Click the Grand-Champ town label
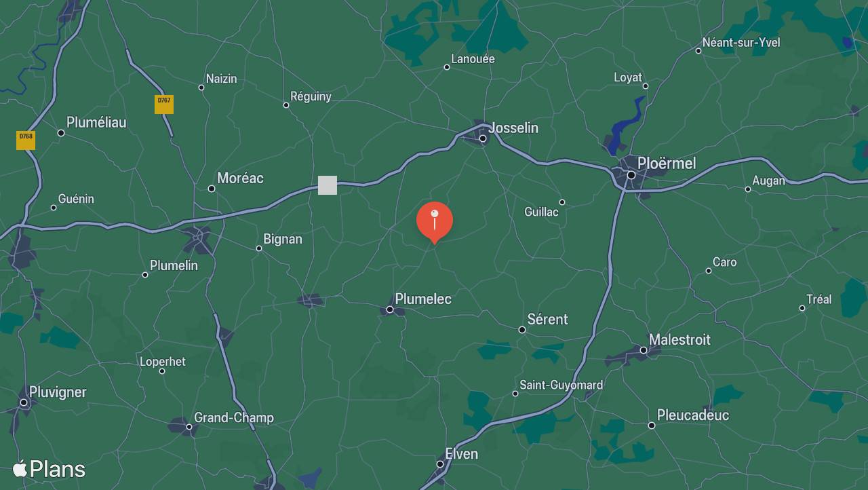Viewport: 868px width, 490px height. coord(234,417)
